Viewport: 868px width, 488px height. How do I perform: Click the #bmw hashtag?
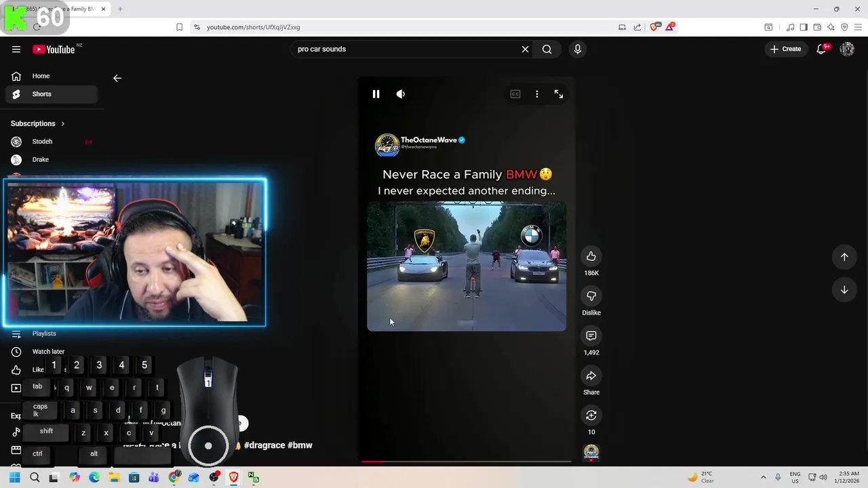(300, 445)
